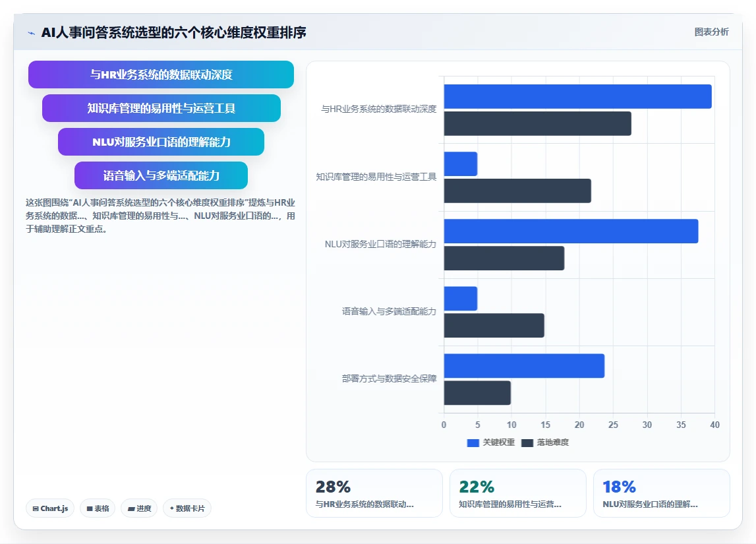Click the 关键权重 legend label text
756x544 pixels.
click(x=498, y=442)
